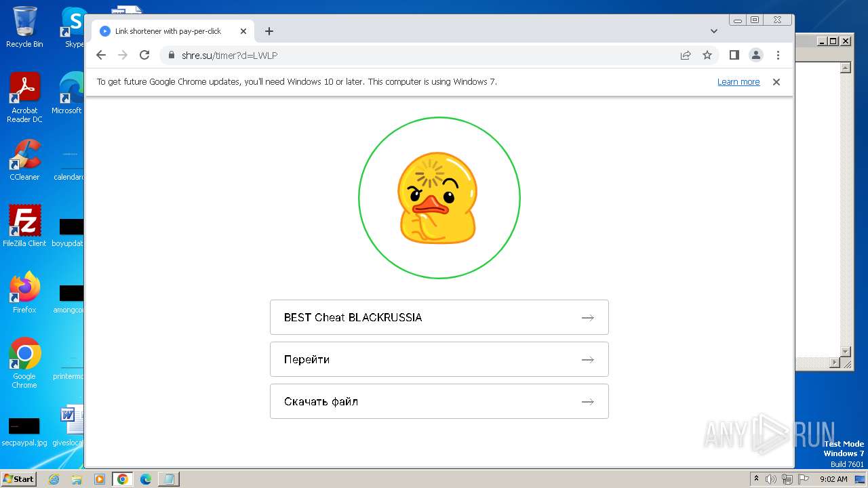Close the Link shortener tab
This screenshot has height=488, width=868.
243,31
